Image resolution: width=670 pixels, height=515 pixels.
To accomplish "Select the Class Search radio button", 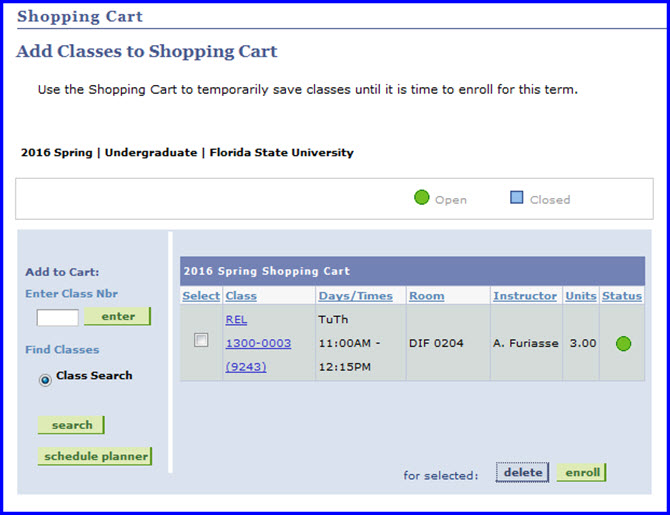I will (x=45, y=380).
